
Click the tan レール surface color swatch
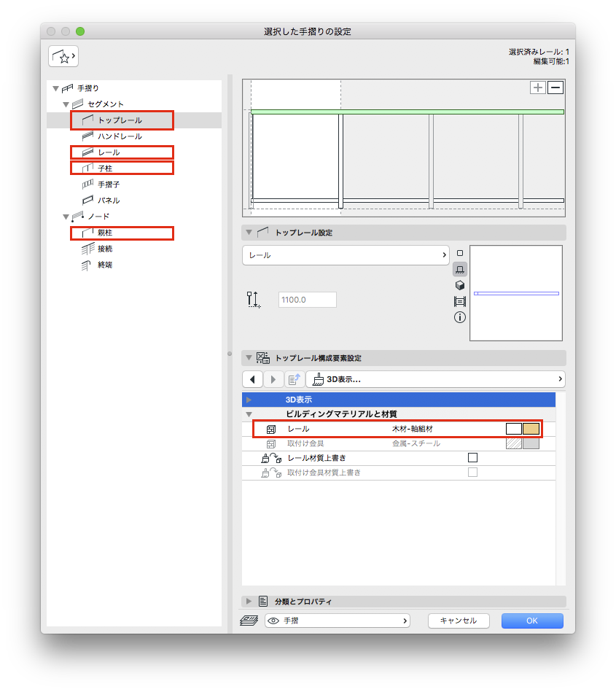point(531,429)
